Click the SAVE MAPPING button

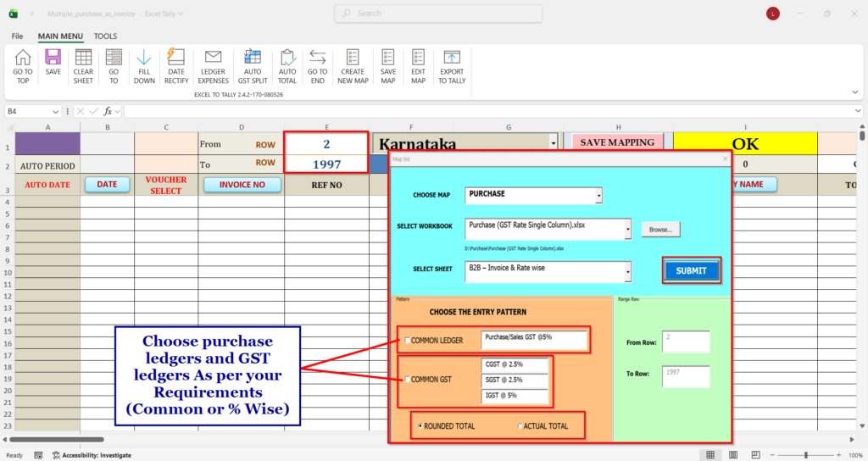pos(617,142)
